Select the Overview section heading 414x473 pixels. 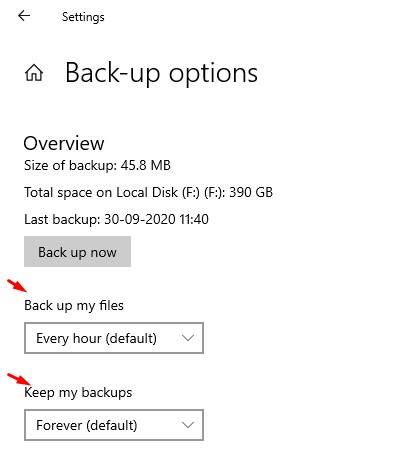pyautogui.click(x=64, y=143)
